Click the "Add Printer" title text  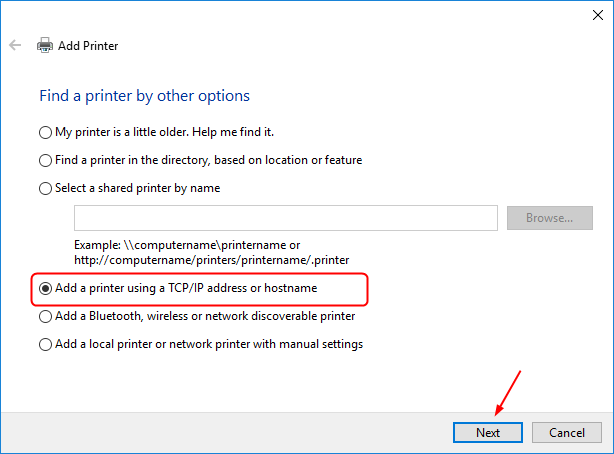tap(90, 46)
